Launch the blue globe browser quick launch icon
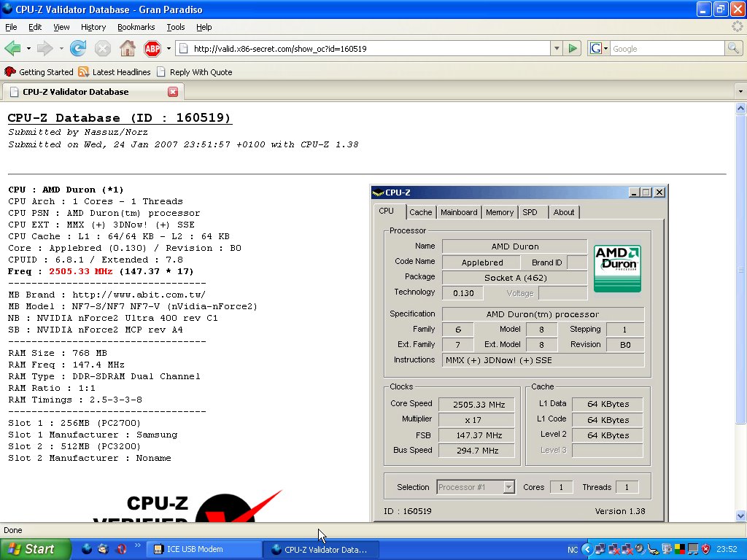 click(x=87, y=549)
